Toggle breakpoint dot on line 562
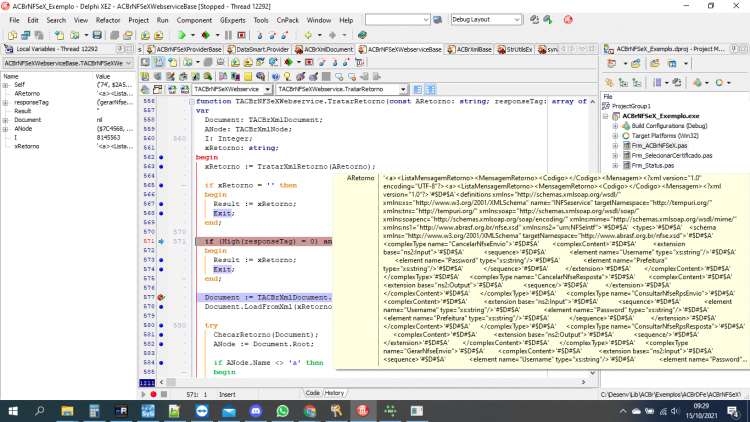The image size is (750, 422). click(x=161, y=157)
